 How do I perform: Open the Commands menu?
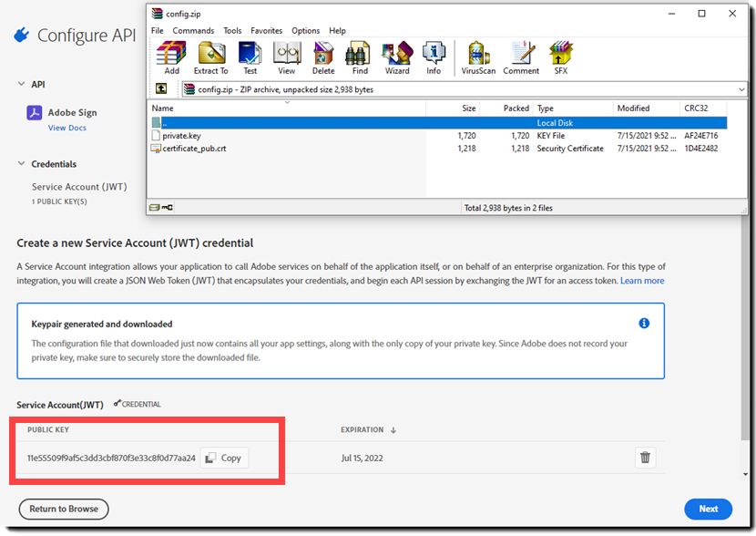(x=193, y=30)
